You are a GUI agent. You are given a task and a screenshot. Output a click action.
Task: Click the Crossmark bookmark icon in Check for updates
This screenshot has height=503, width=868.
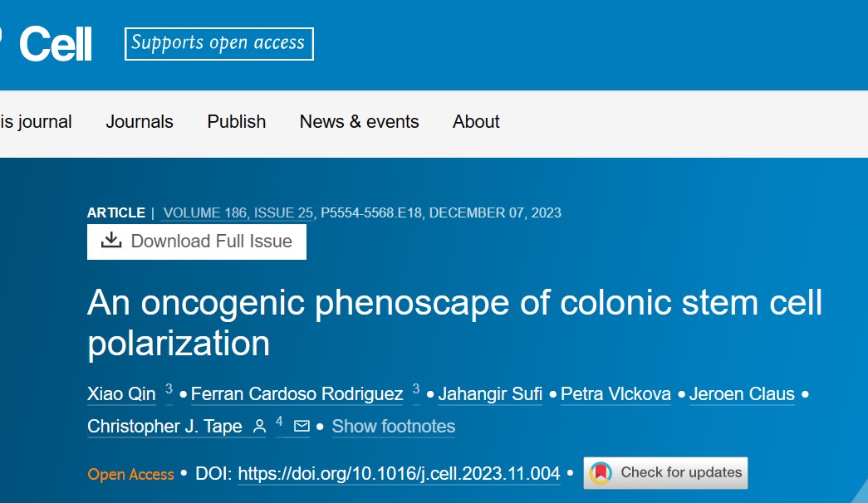click(x=601, y=472)
